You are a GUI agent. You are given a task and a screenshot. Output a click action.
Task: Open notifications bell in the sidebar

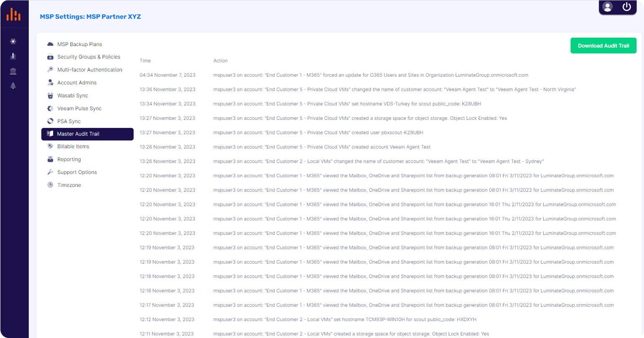click(13, 86)
